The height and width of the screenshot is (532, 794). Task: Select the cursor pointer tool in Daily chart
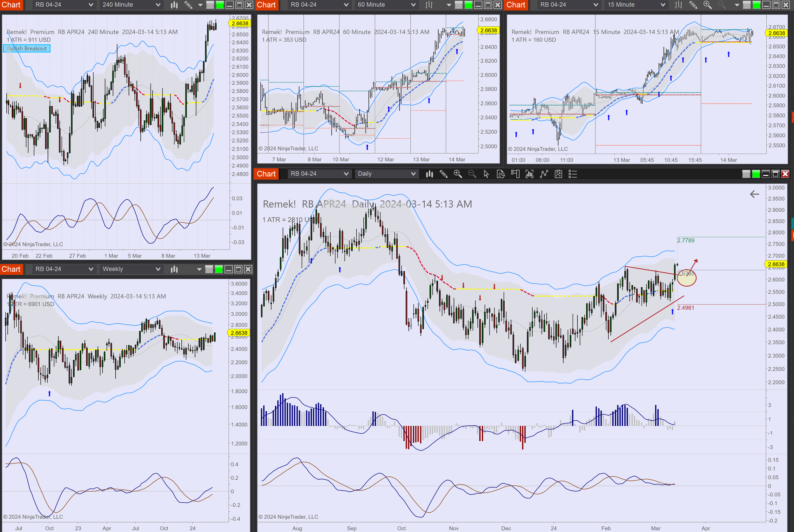(x=486, y=174)
